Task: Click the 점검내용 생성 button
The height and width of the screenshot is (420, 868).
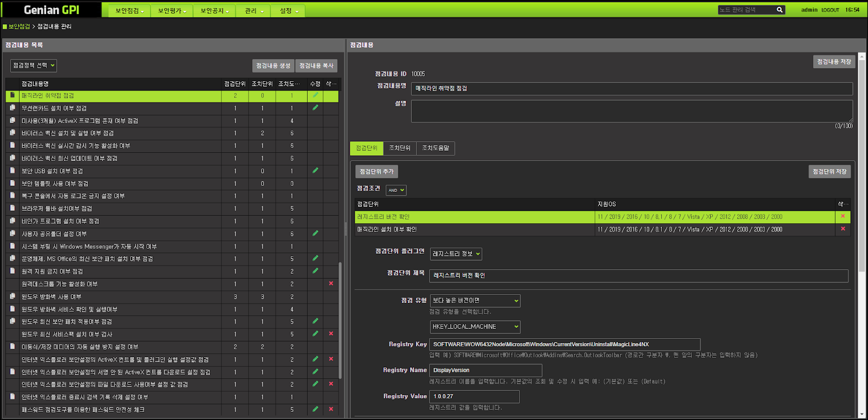Action: click(x=273, y=66)
